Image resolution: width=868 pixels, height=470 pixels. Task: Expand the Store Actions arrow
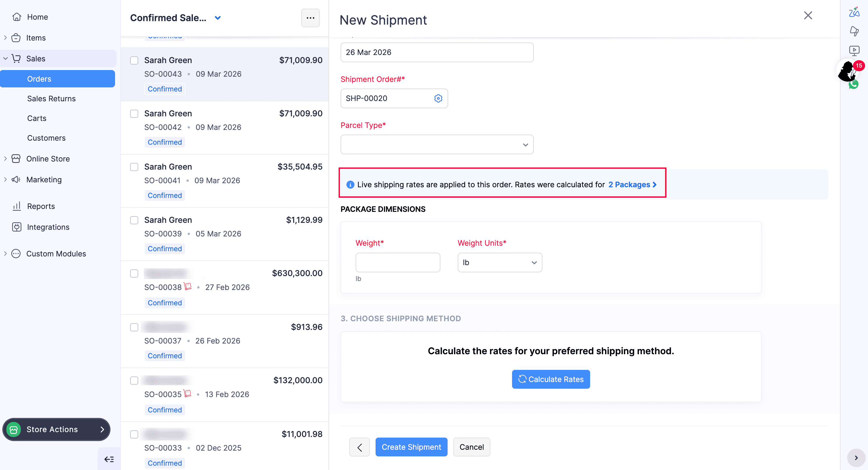click(102, 429)
